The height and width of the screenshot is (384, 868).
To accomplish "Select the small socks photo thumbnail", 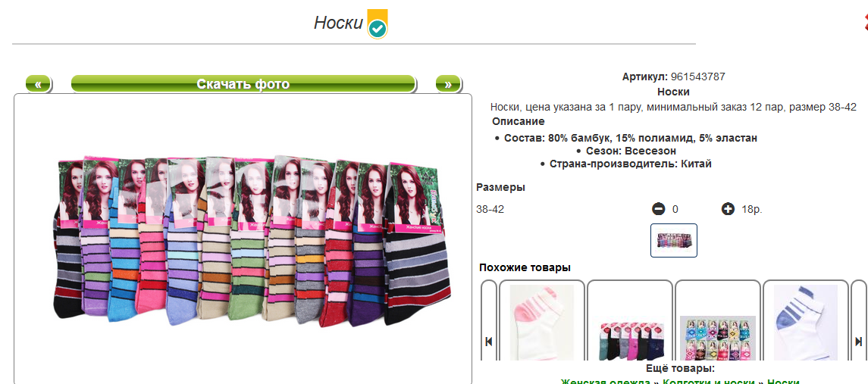I will [x=674, y=241].
